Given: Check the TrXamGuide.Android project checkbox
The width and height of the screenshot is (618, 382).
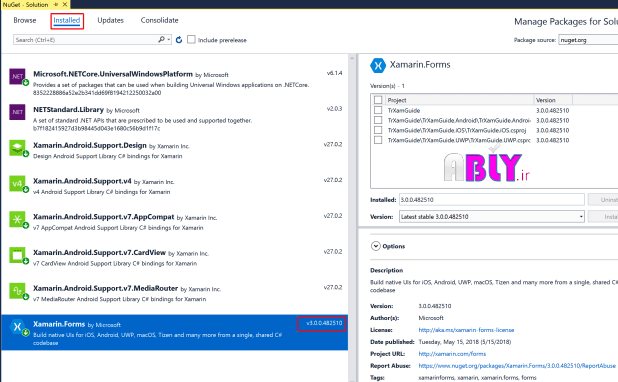Looking at the screenshot, I should pos(378,120).
